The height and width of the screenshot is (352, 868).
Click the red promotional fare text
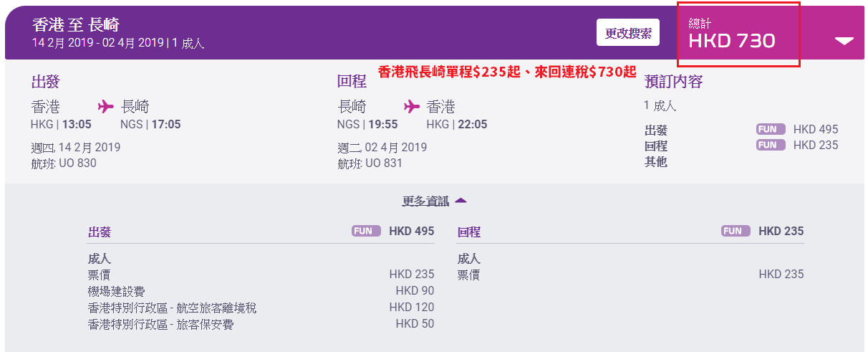tap(507, 72)
